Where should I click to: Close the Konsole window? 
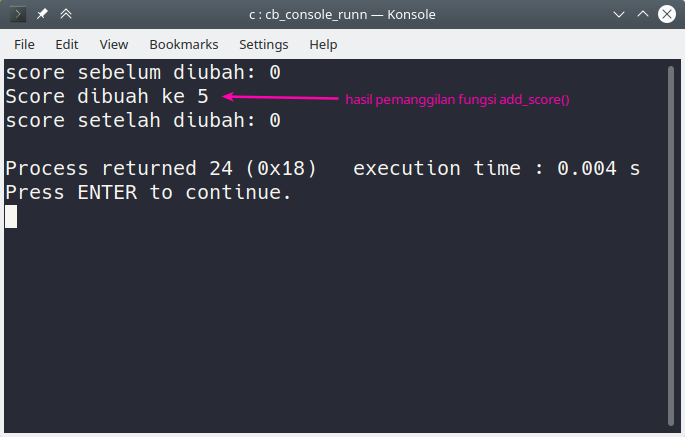[x=666, y=15]
